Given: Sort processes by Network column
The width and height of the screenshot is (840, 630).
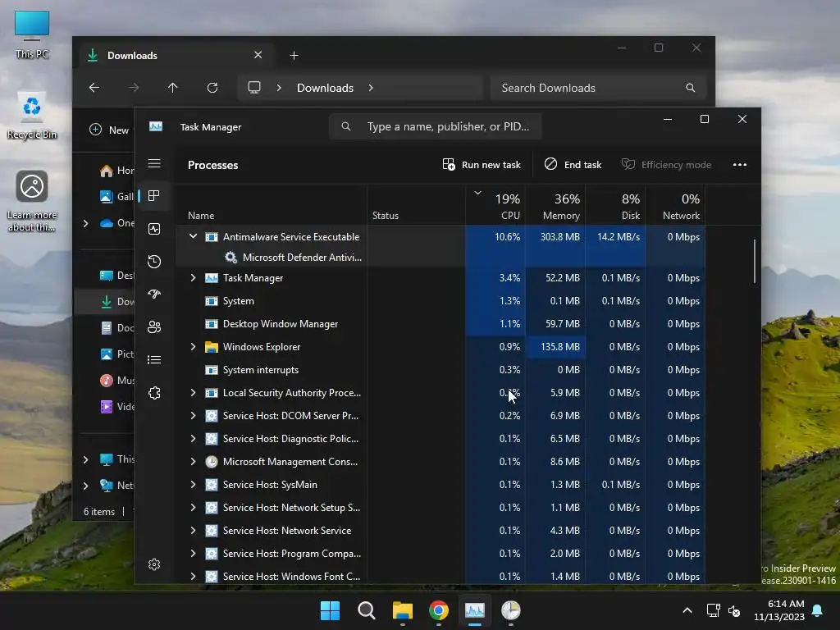Looking at the screenshot, I should click(x=676, y=206).
